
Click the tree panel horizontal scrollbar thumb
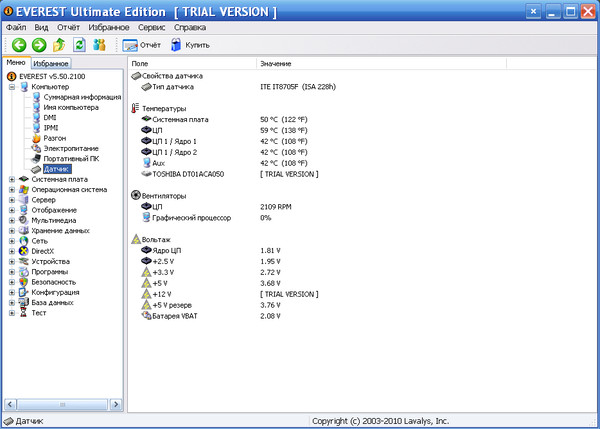coord(62,404)
